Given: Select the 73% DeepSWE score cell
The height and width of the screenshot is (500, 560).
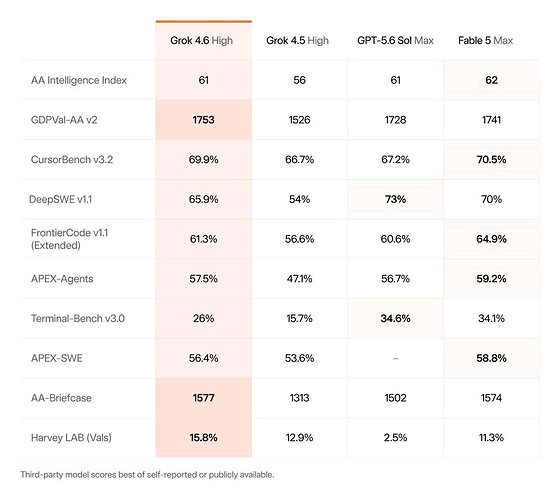Looking at the screenshot, I should tap(395, 199).
